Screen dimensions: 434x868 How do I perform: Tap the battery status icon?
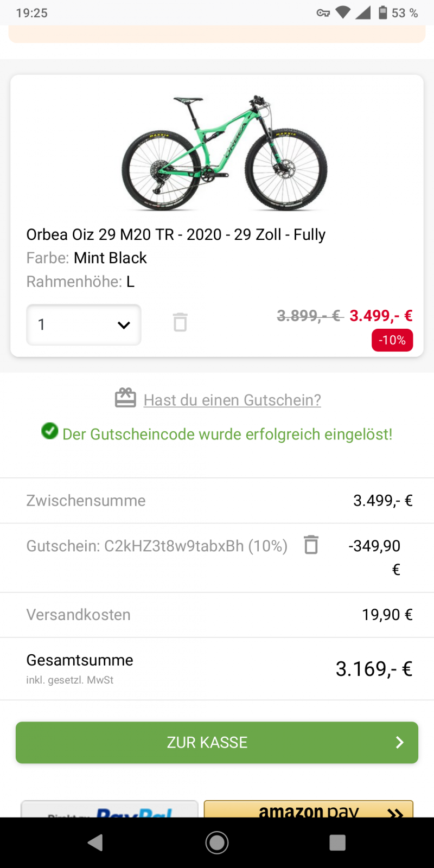[x=383, y=12]
